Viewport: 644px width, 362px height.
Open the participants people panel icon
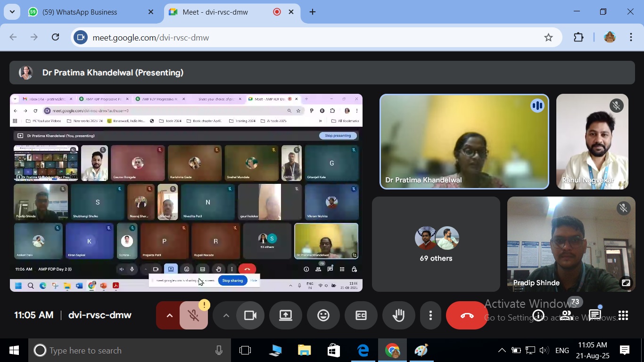[x=567, y=315]
